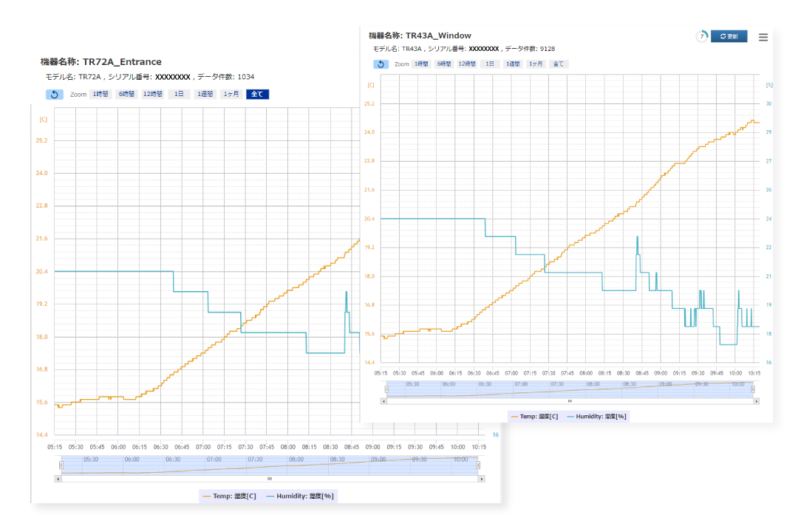This screenshot has height=532, width=798.
Task: Hide Humidity series in TR43A_Window legend
Action: [x=597, y=417]
